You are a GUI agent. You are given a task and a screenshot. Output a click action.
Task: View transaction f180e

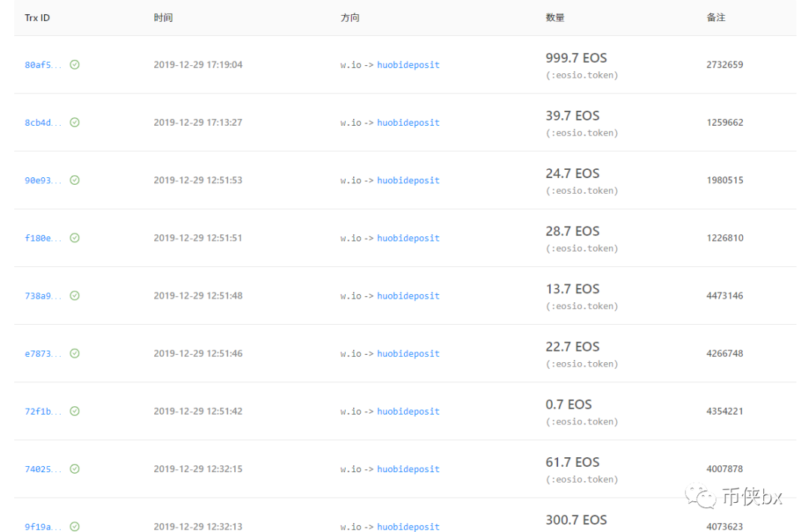pyautogui.click(x=43, y=238)
